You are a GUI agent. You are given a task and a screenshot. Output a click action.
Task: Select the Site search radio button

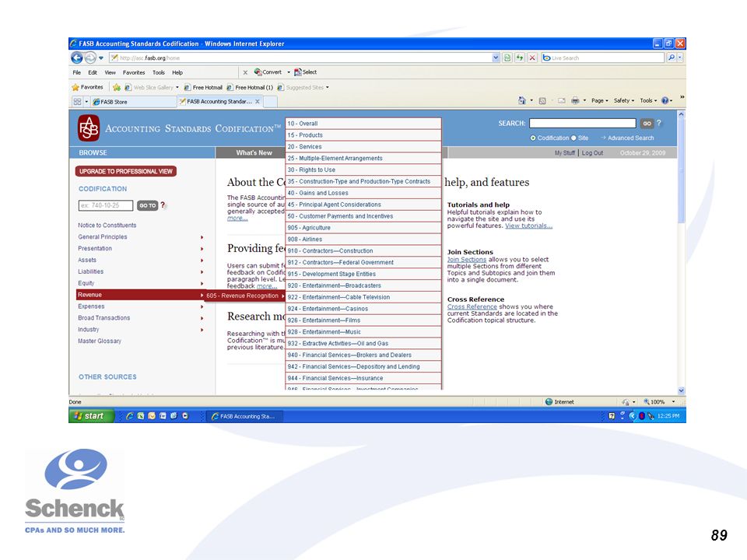pyautogui.click(x=573, y=138)
